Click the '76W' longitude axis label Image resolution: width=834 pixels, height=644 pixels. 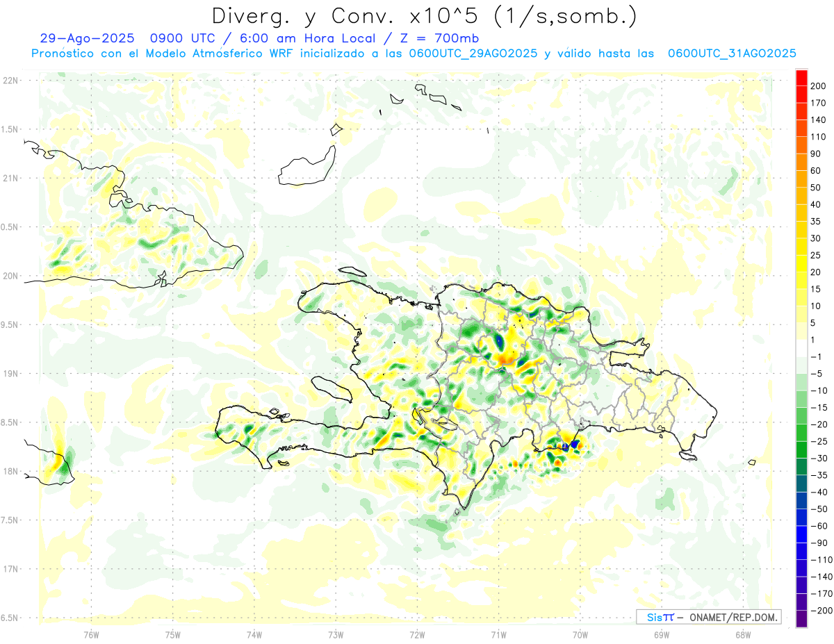coord(91,634)
